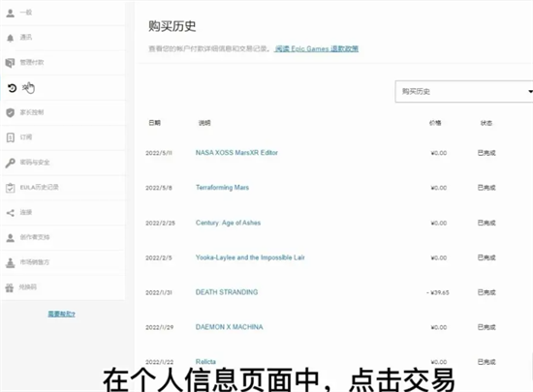Click the bell icon for 通讯
Viewport: 533px width, 392px height.
tap(11, 38)
